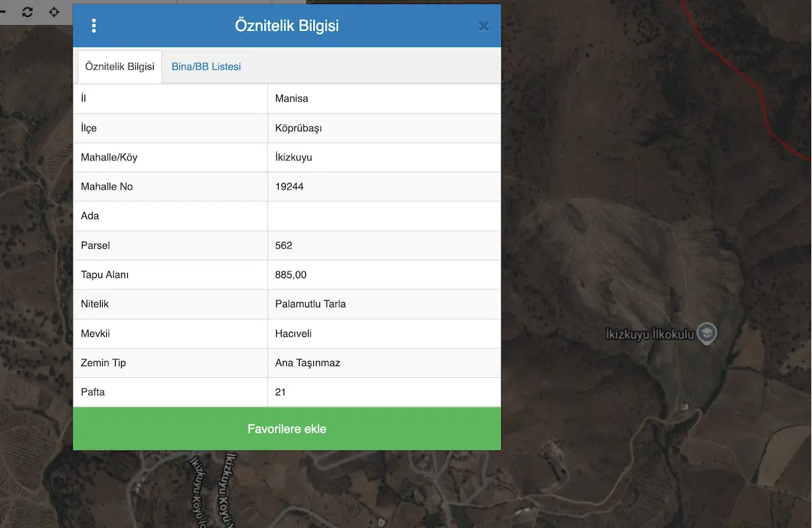Select the Öznitelik Bilgisi tab
The image size is (812, 528).
[x=120, y=66]
